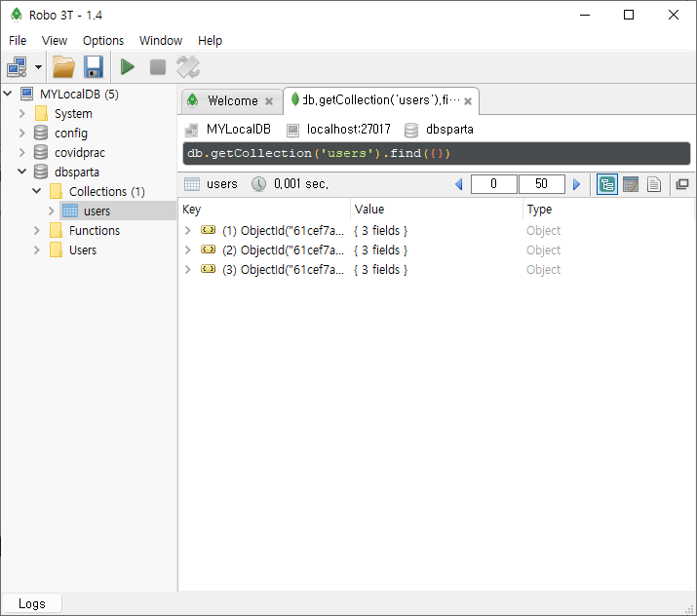Viewport: 697px width, 616px height.
Task: Click the Functions folder label
Action: 95,231
